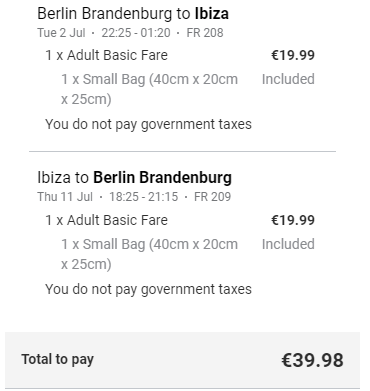The image size is (370, 391).
Task: Select the Tue 2 Jul flight details line
Action: (x=130, y=33)
